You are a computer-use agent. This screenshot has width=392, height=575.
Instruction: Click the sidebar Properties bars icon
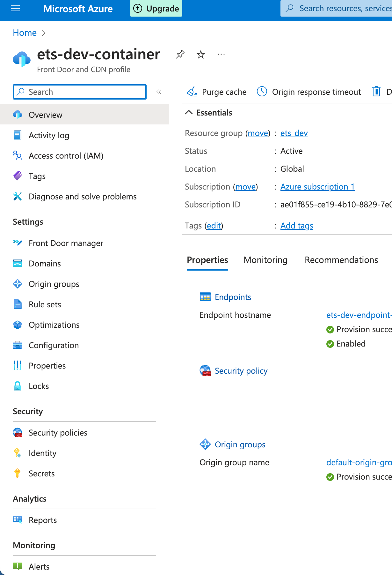click(x=18, y=365)
